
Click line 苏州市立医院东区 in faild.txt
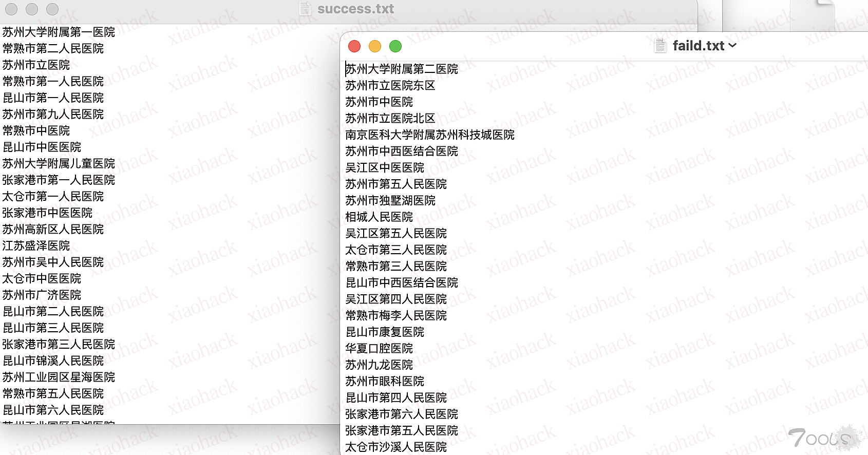click(390, 85)
